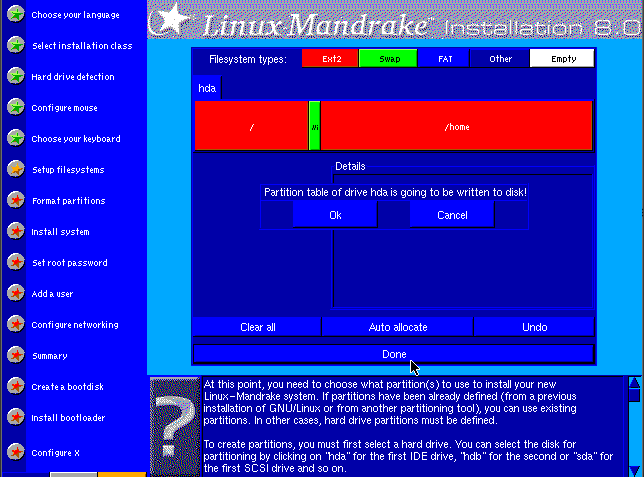
Task: Select the root / partition bar
Action: 251,127
